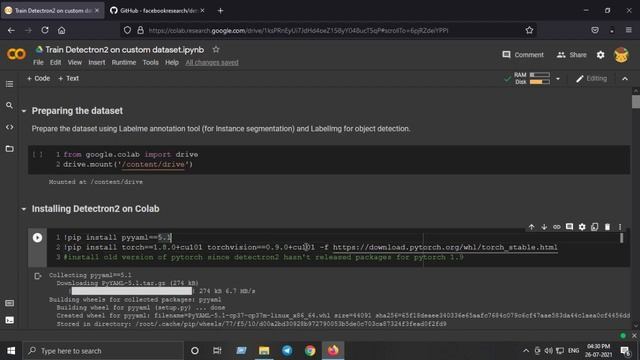The width and height of the screenshot is (640, 360).
Task: Open Google Chrome from the taskbar
Action: point(310,351)
